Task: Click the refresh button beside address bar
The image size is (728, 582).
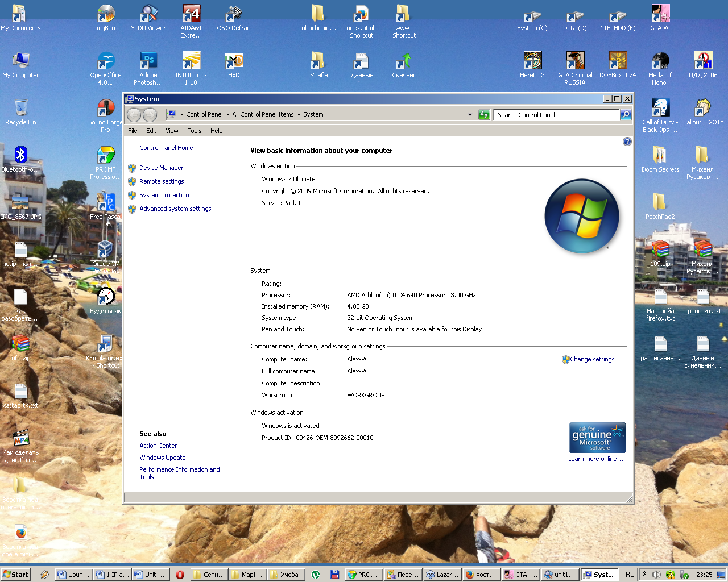Action: 484,115
